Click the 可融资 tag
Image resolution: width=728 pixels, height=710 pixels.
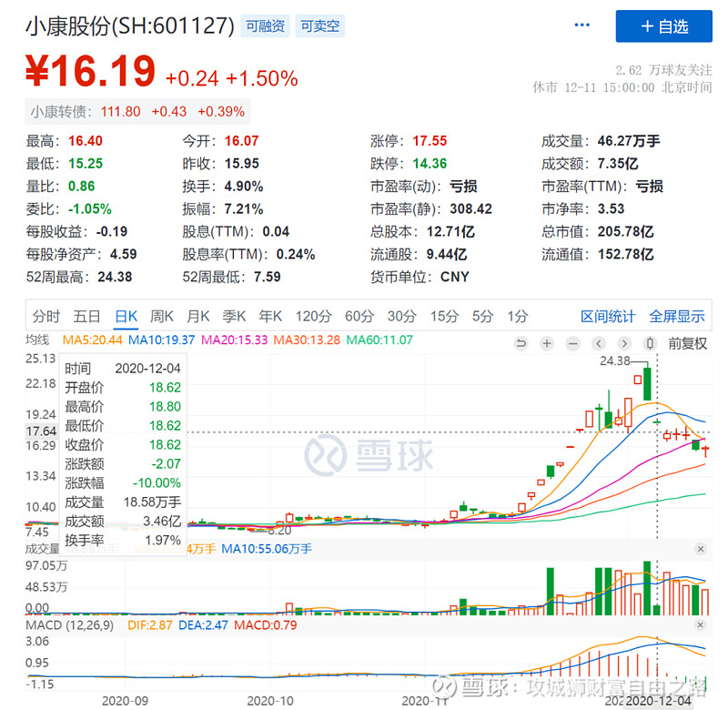click(x=265, y=26)
